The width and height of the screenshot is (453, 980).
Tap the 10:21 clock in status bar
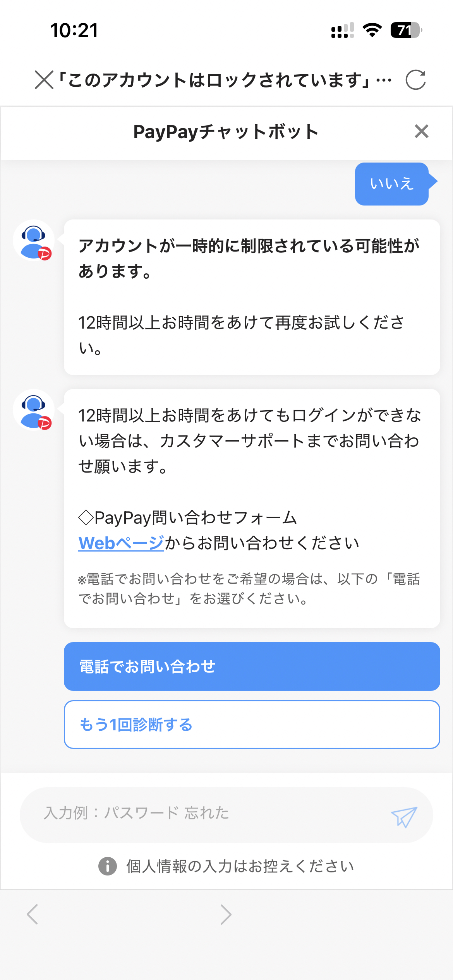click(x=74, y=30)
